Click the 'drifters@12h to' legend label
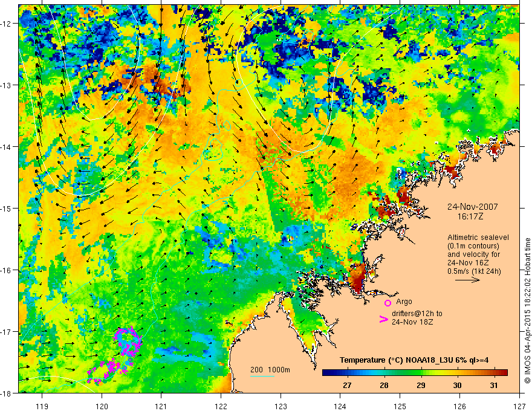Image resolution: width=532 pixels, height=411 pixels. coord(417,314)
